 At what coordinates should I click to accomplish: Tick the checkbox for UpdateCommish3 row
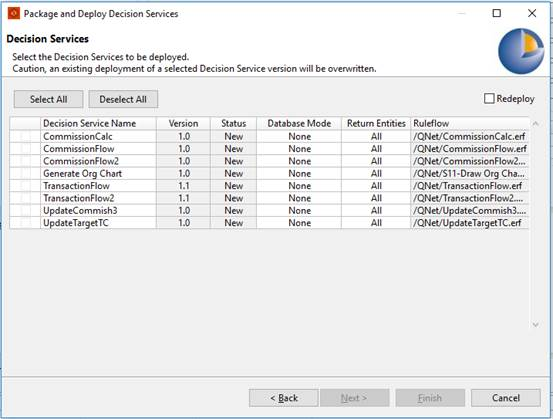[25, 211]
